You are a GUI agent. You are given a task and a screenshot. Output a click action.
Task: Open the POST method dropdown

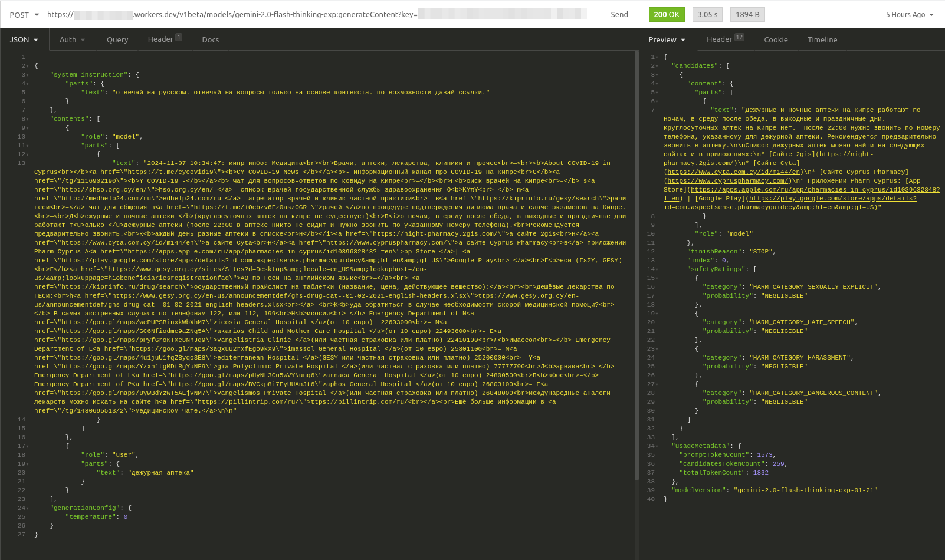(x=24, y=15)
